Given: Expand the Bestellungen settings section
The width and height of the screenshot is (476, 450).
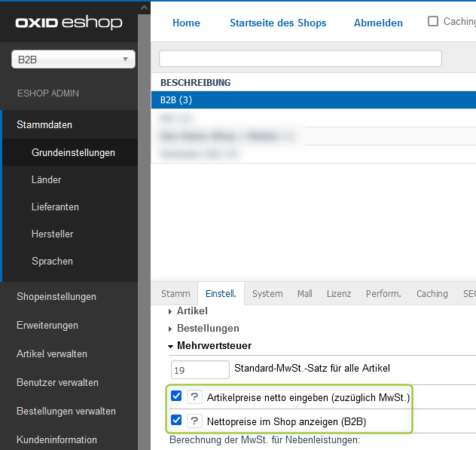Looking at the screenshot, I should click(x=208, y=328).
